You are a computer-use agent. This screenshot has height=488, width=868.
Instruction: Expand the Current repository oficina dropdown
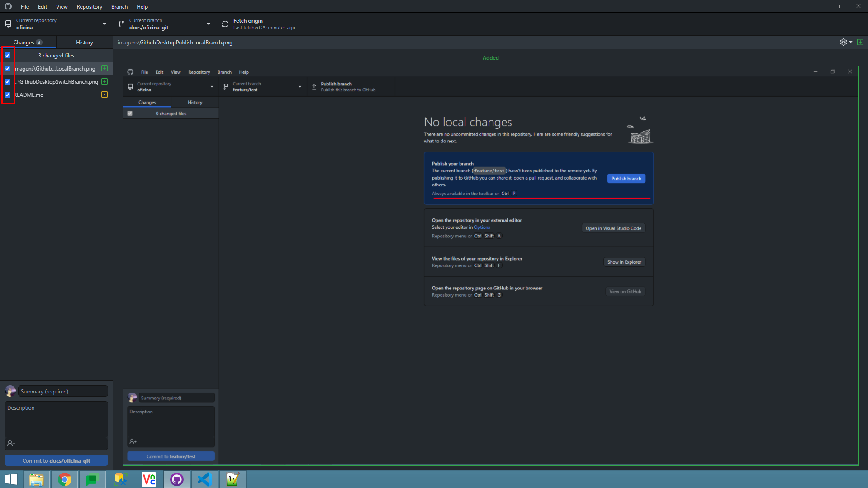pyautogui.click(x=56, y=24)
